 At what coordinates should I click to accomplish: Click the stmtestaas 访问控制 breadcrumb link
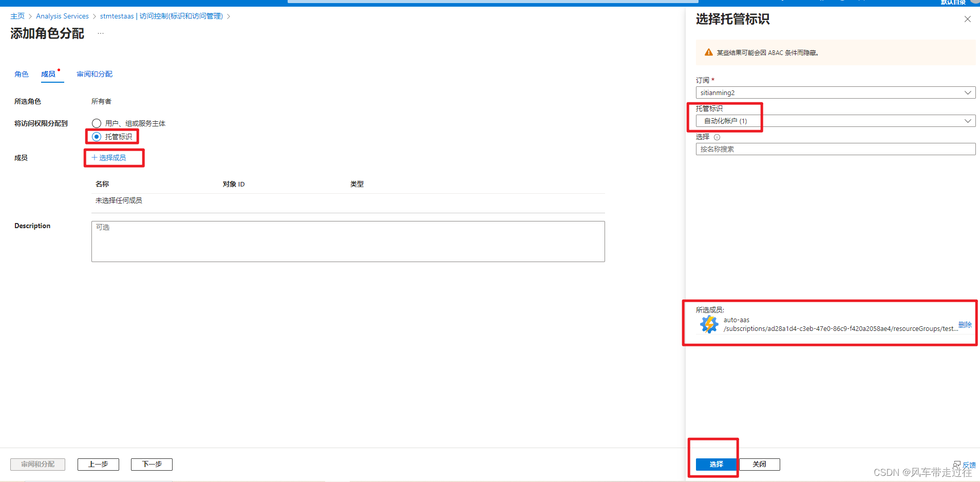pyautogui.click(x=161, y=16)
